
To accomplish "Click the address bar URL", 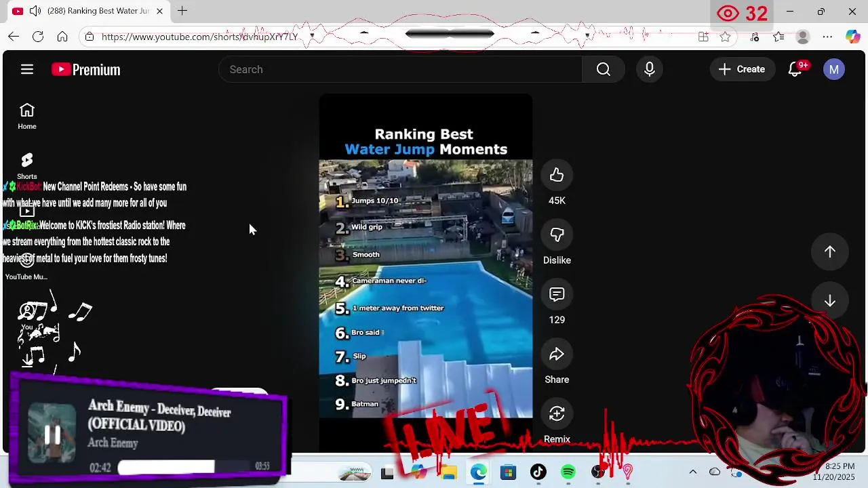I will 200,37.
